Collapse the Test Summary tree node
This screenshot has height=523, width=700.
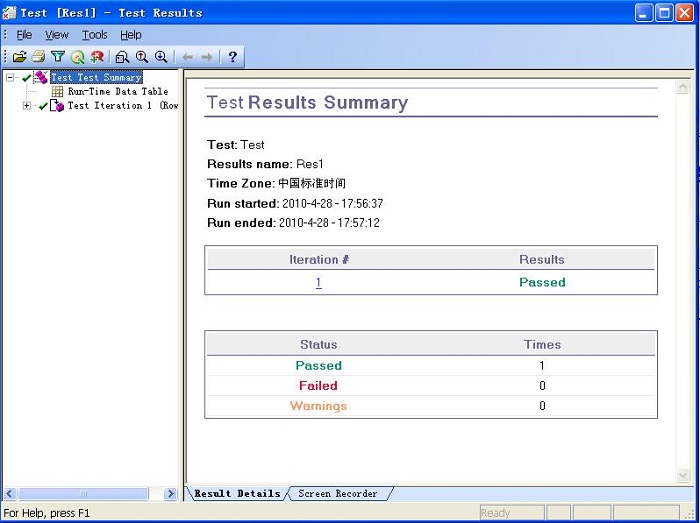[10, 78]
